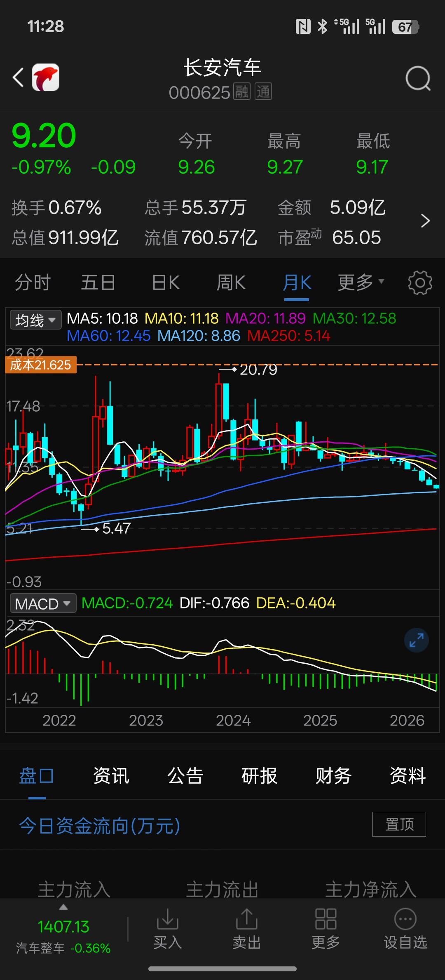Open chart settings gear icon

tap(420, 283)
